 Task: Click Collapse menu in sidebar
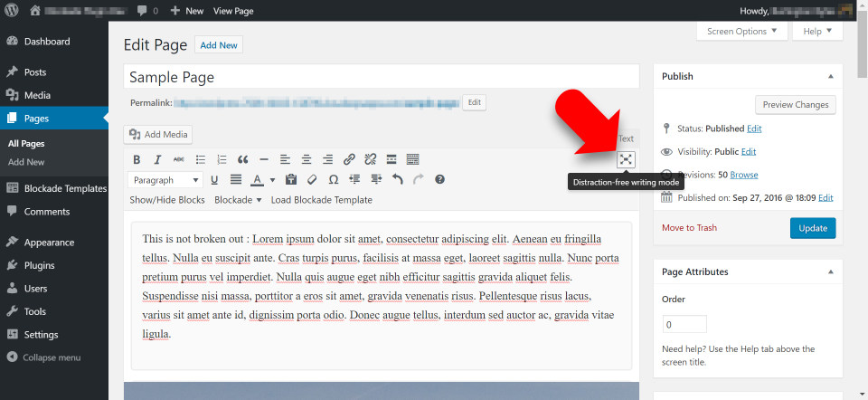click(44, 357)
